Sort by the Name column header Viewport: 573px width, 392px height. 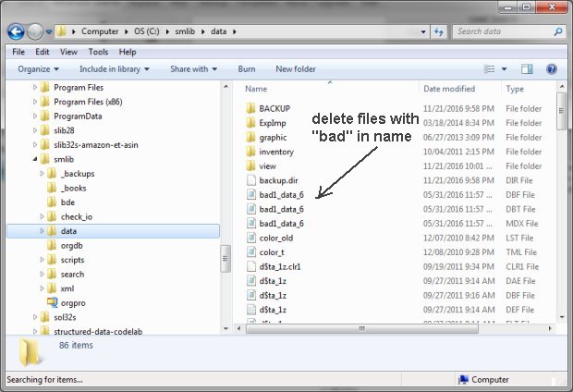tap(256, 89)
